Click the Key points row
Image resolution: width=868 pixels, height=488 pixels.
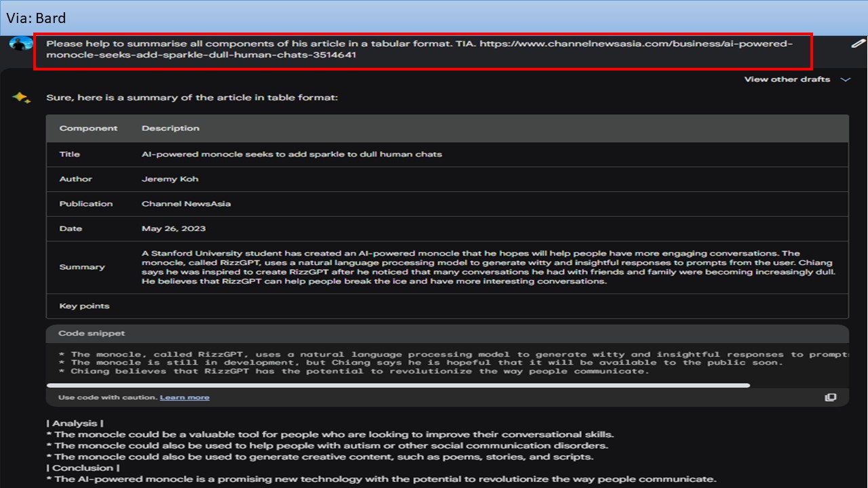447,306
